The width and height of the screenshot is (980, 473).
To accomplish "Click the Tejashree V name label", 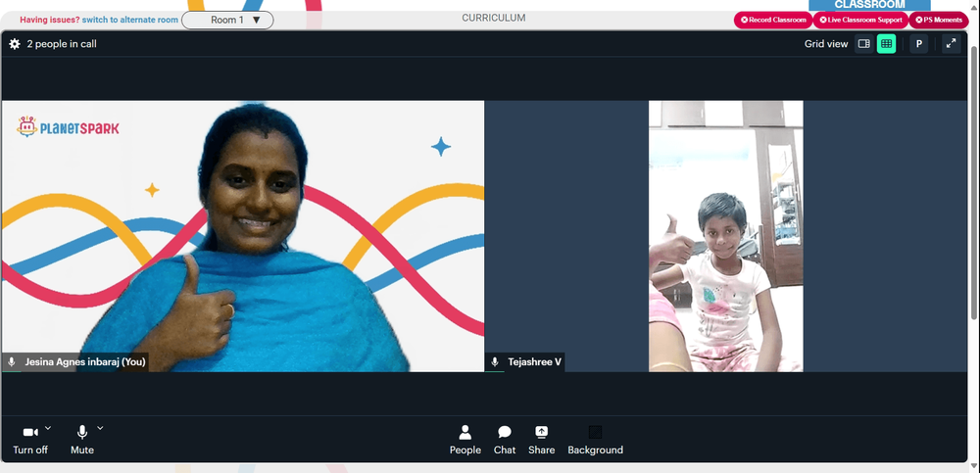I will [534, 361].
